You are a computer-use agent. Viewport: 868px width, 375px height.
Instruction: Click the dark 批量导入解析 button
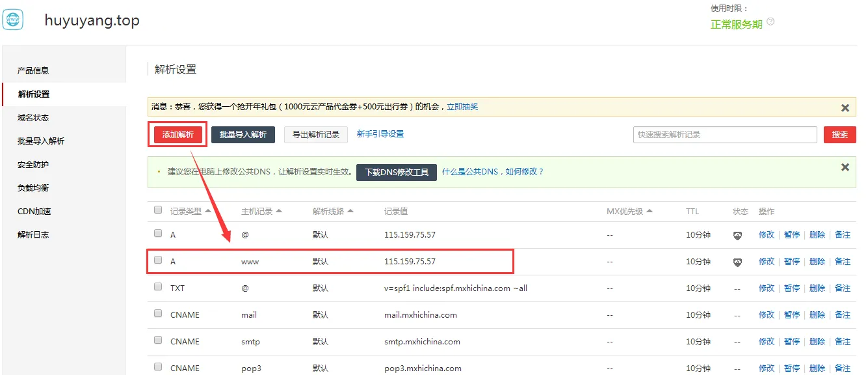click(x=243, y=134)
